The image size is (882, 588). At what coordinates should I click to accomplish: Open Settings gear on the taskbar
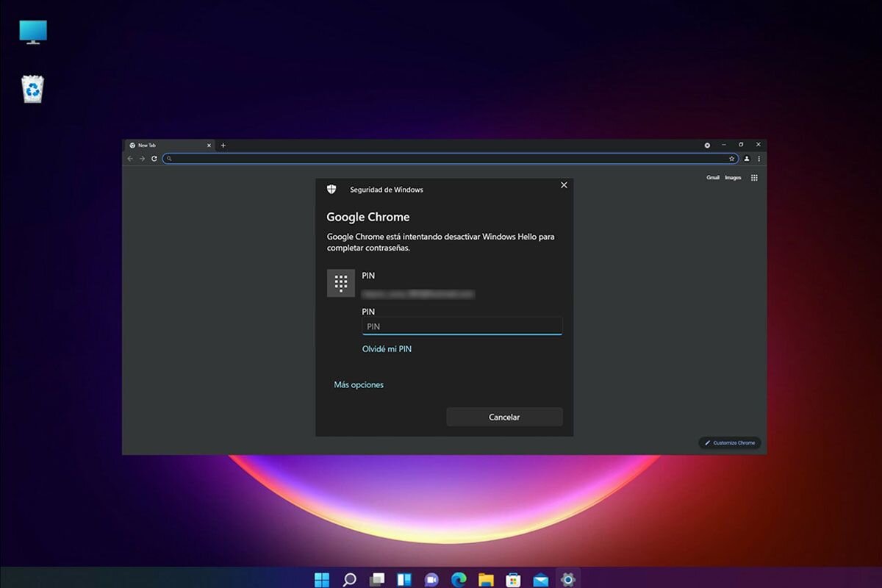click(567, 579)
